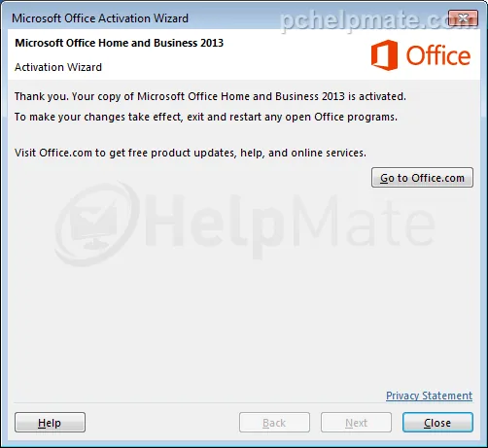Click the Activation Wizard subtitle text

click(x=58, y=67)
